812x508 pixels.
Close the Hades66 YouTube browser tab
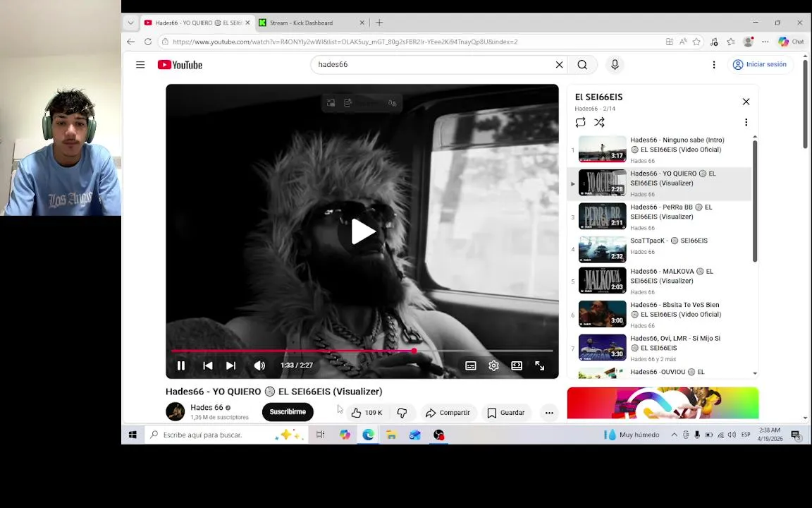(247, 23)
